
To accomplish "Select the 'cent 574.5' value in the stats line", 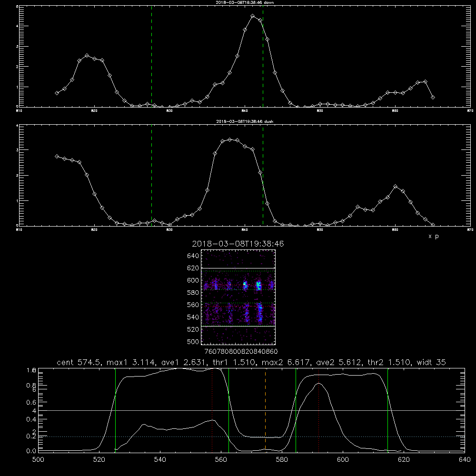I will coord(79,362).
